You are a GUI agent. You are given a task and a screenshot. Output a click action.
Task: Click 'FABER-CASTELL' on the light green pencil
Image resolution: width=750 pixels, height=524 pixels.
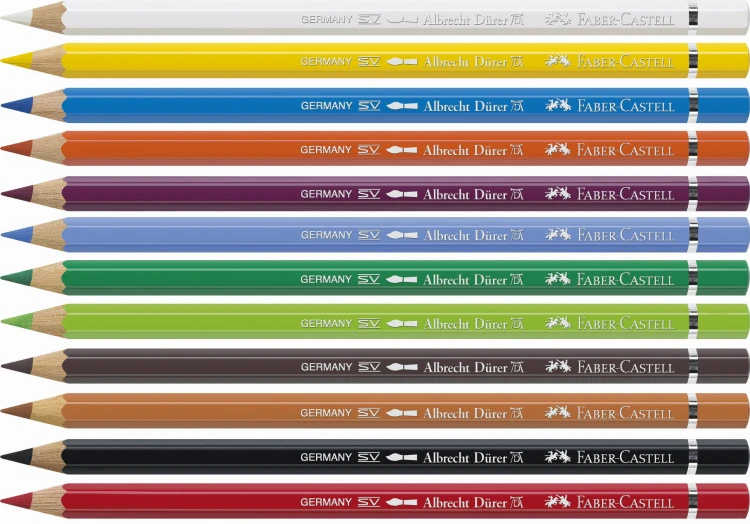(626, 324)
